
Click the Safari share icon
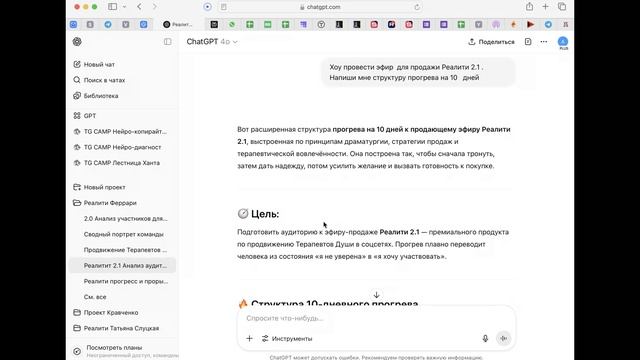point(529,7)
